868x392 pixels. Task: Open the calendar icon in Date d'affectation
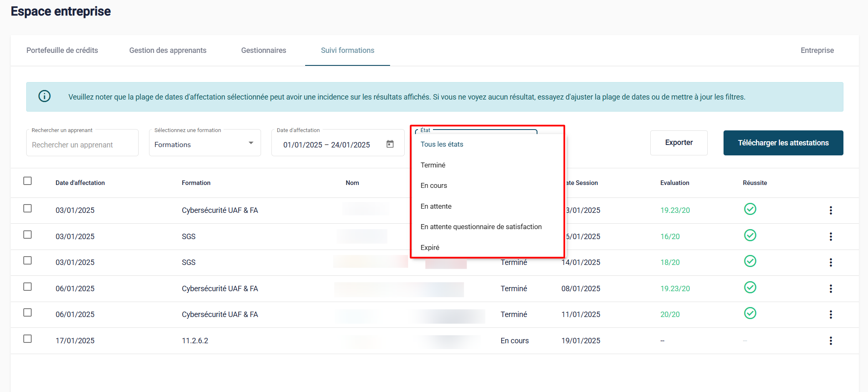click(x=390, y=144)
